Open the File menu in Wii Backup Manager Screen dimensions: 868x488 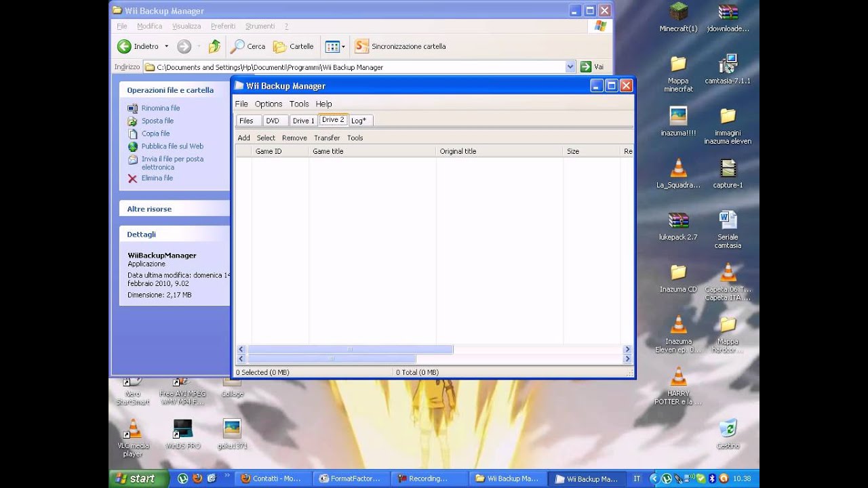pyautogui.click(x=241, y=104)
